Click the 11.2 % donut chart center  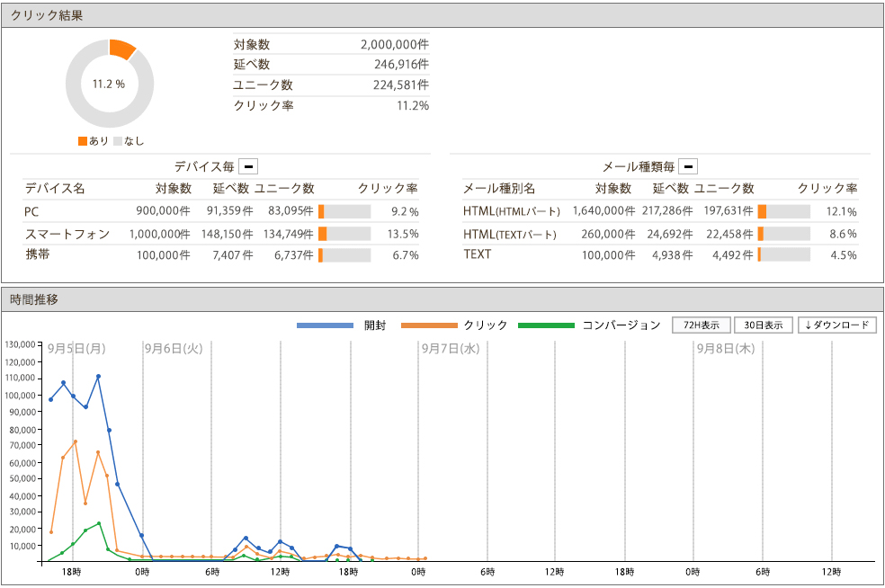click(109, 85)
